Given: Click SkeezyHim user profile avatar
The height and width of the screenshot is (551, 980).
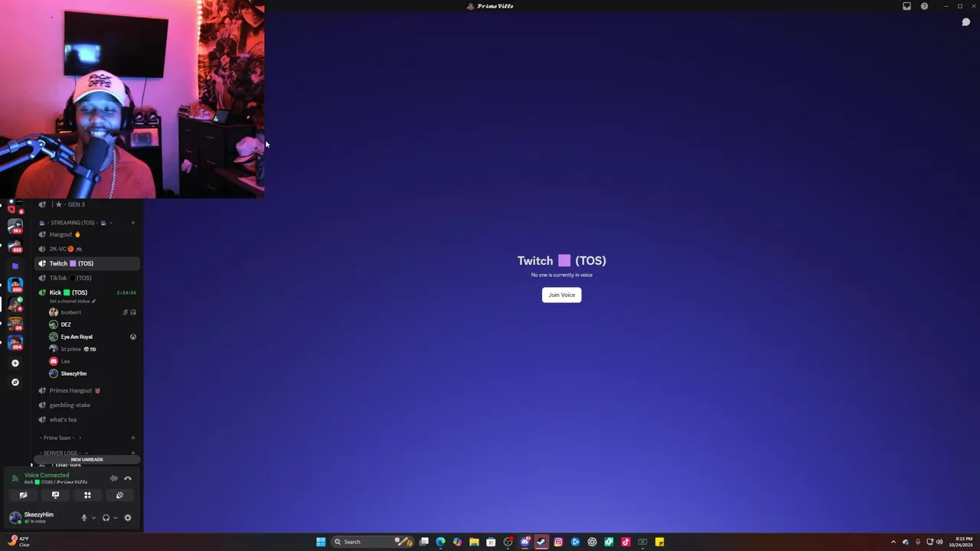Looking at the screenshot, I should tap(15, 517).
